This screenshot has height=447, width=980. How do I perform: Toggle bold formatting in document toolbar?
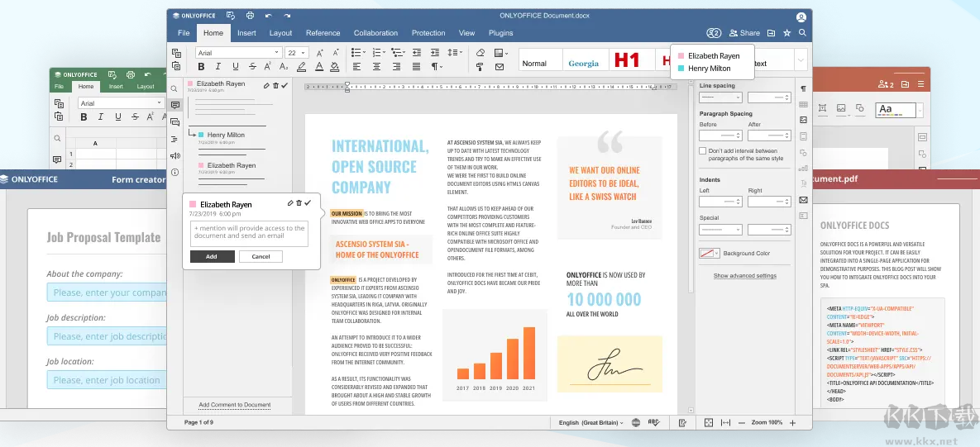pos(201,67)
